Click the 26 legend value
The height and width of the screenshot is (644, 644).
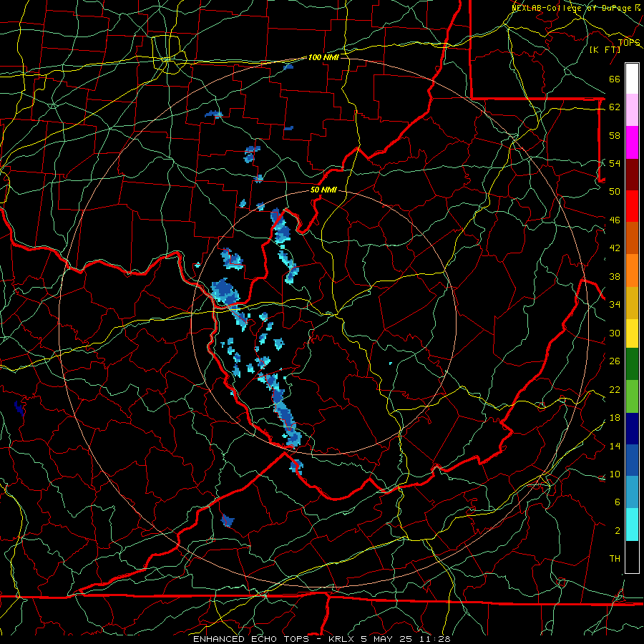[x=615, y=361]
